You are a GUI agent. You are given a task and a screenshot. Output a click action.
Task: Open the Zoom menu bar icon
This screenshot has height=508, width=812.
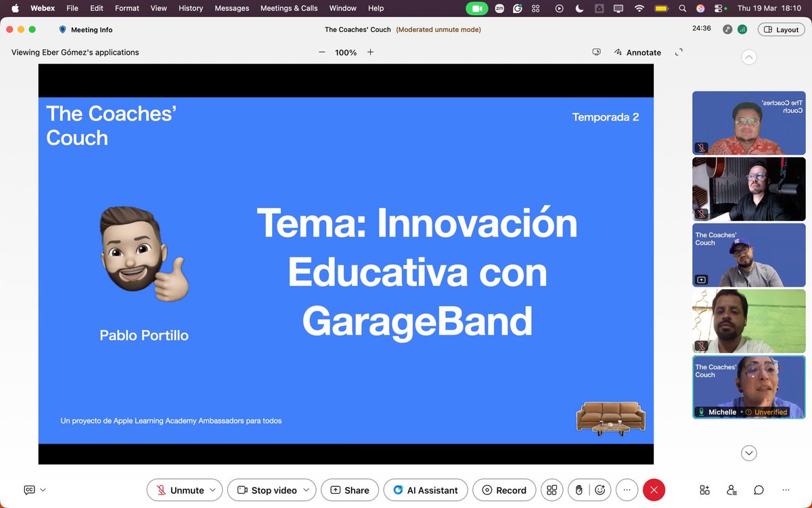click(499, 8)
